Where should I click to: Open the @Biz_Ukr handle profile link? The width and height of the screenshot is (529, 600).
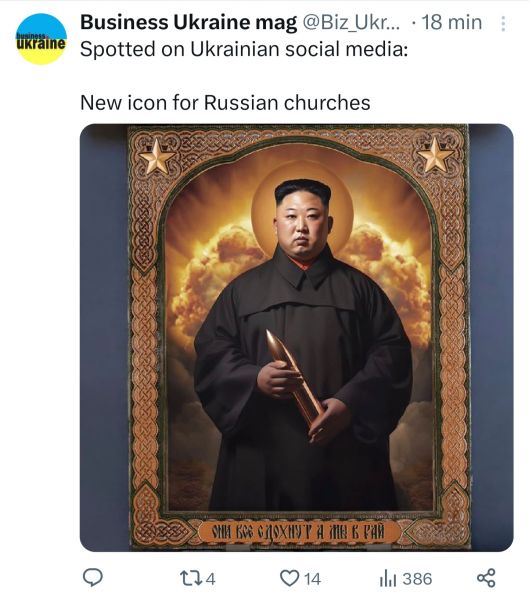click(351, 23)
